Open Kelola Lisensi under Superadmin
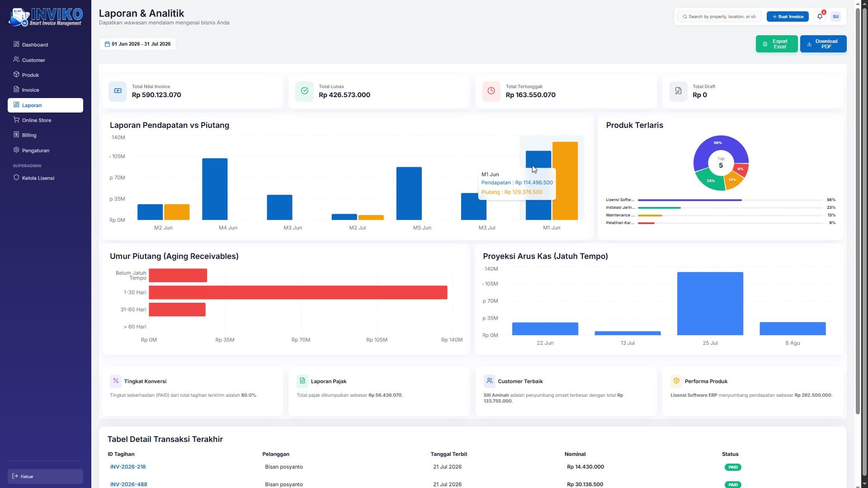868x488 pixels. point(45,178)
